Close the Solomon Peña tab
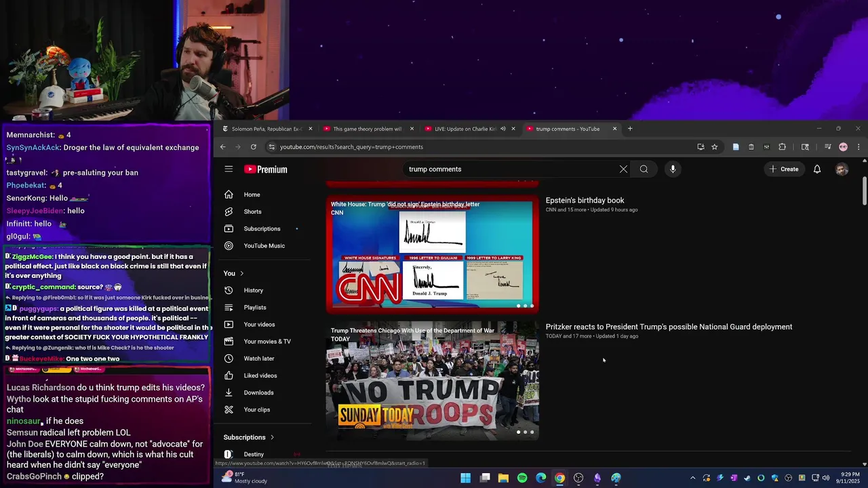The width and height of the screenshot is (868, 488). pos(311,129)
